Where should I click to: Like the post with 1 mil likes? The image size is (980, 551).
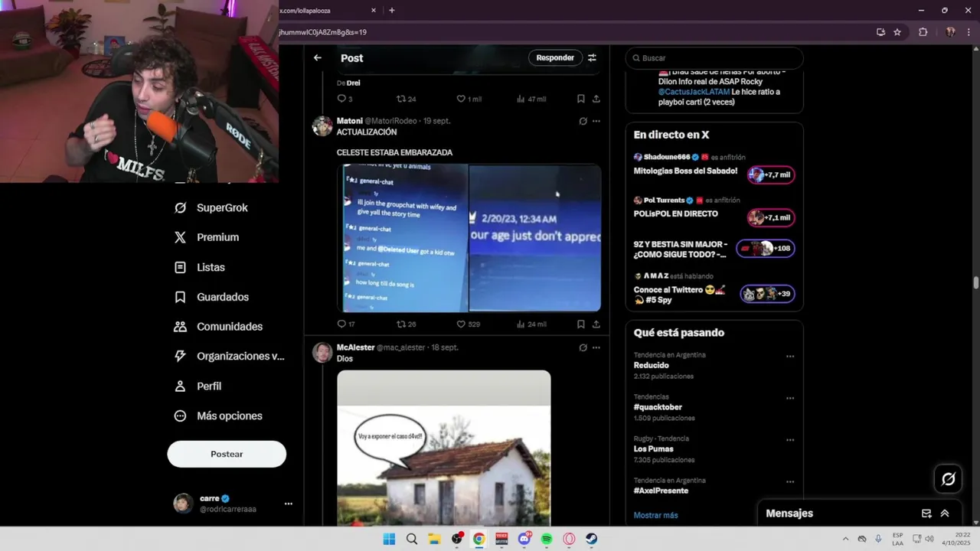(x=469, y=99)
